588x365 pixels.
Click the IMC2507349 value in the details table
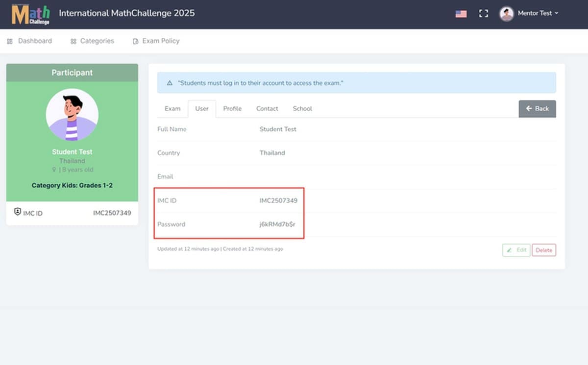278,200
